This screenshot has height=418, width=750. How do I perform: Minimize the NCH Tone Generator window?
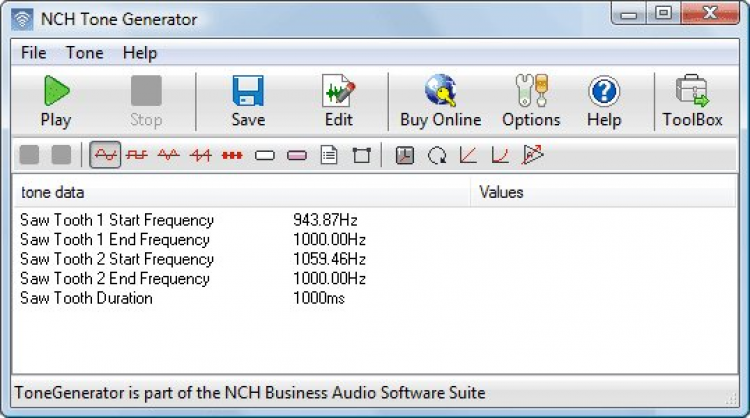[x=629, y=13]
